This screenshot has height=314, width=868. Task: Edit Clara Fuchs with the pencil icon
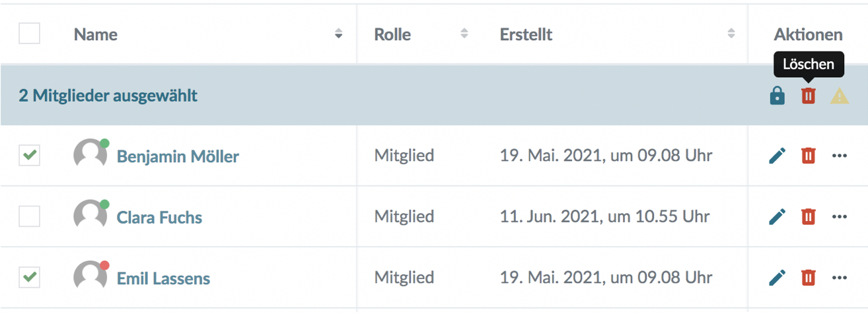[x=778, y=216]
